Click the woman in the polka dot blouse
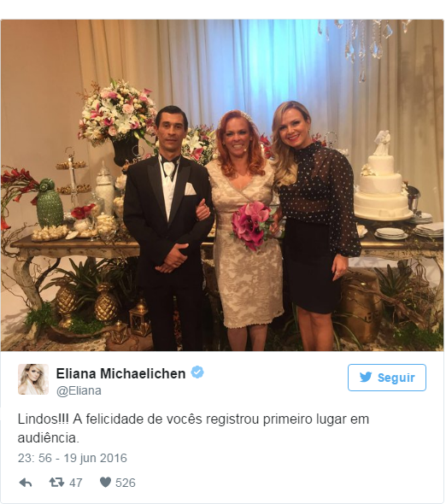 click(x=316, y=225)
